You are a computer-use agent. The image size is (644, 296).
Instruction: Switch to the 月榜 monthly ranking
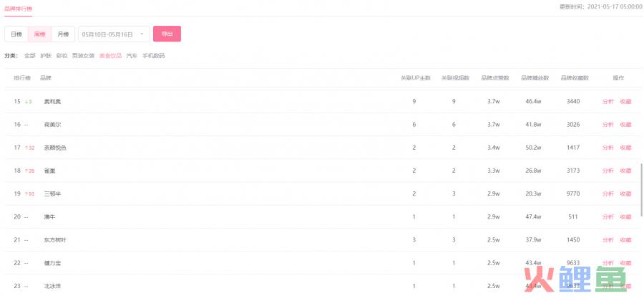[x=63, y=34]
